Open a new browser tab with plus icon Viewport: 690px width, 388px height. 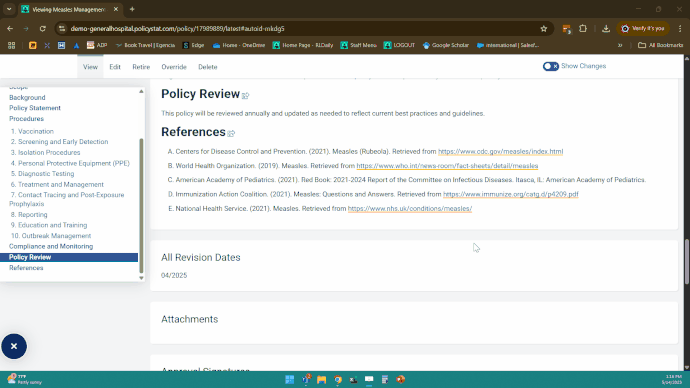tap(132, 9)
